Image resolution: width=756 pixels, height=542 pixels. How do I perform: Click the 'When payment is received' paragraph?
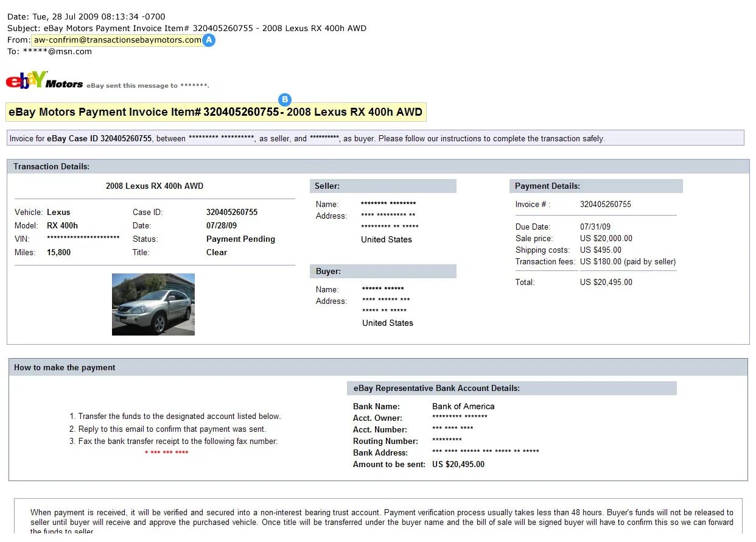pos(382,523)
